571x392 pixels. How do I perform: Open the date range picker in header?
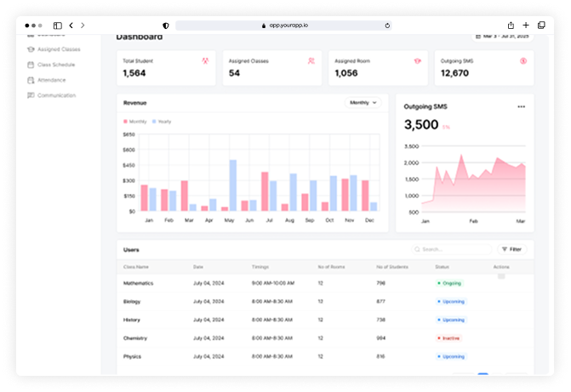pos(505,37)
